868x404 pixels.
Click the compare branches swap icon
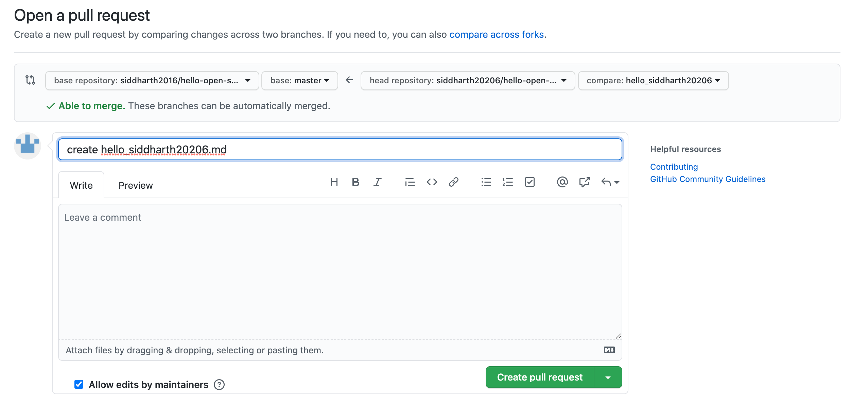click(x=30, y=80)
